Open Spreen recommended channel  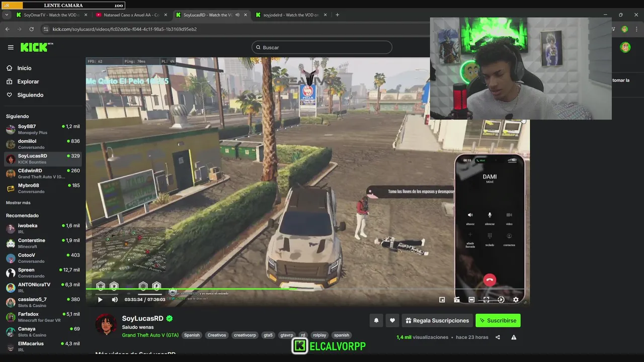click(43, 273)
